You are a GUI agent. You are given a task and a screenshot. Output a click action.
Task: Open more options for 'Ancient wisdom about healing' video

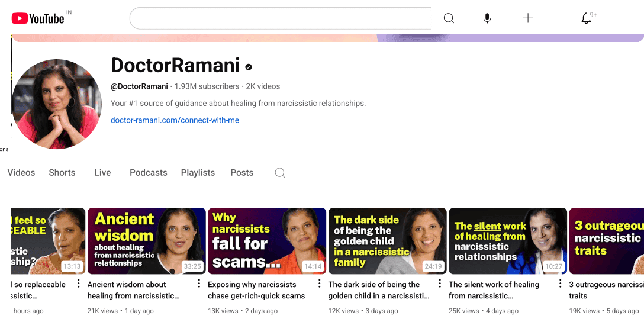tap(199, 284)
